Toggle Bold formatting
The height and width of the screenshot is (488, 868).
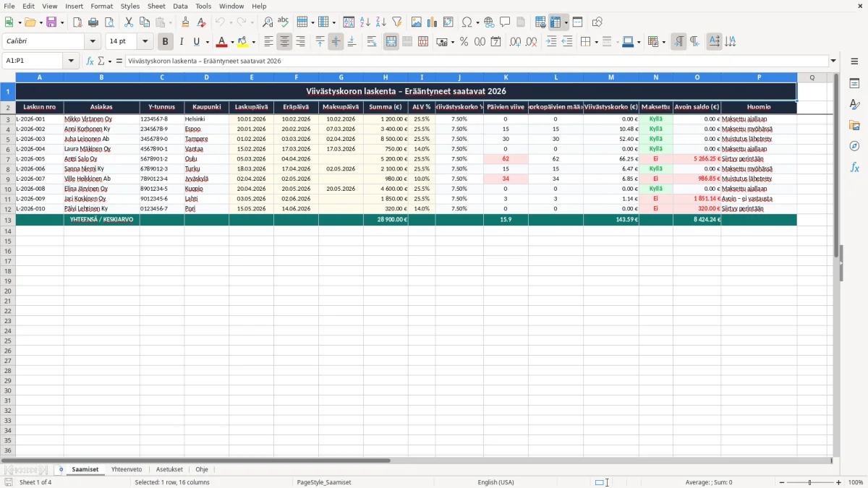point(165,42)
